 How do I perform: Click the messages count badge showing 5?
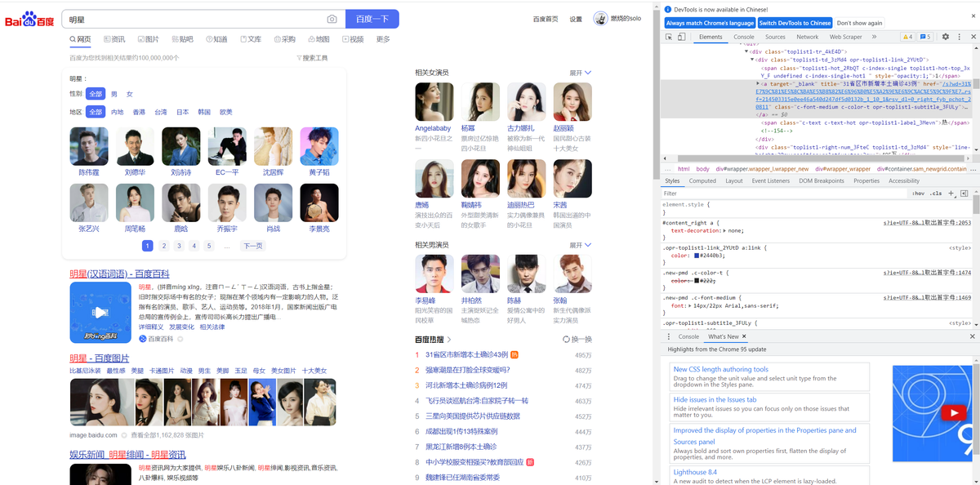(925, 37)
